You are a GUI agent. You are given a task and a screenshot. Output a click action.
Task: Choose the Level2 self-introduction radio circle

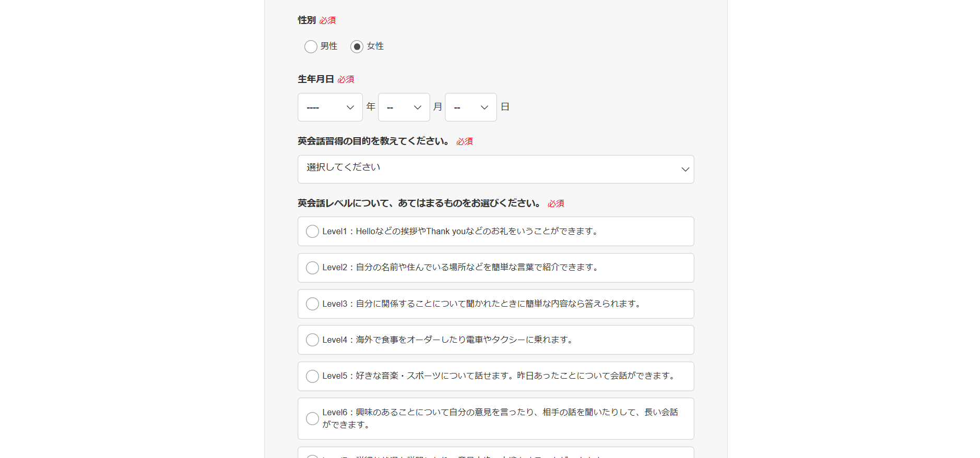pyautogui.click(x=312, y=268)
